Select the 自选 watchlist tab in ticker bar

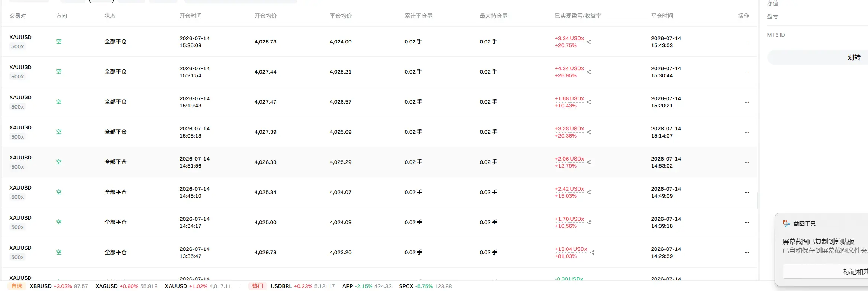[17, 286]
